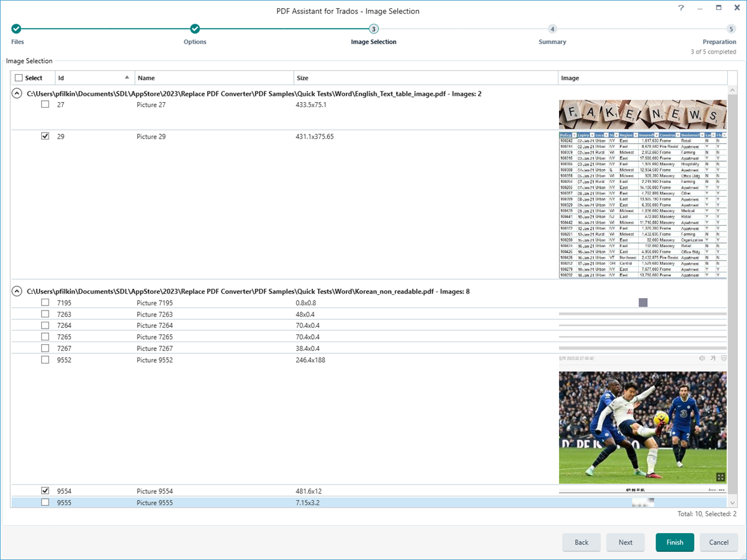Check the box for Picture 7267

click(45, 348)
